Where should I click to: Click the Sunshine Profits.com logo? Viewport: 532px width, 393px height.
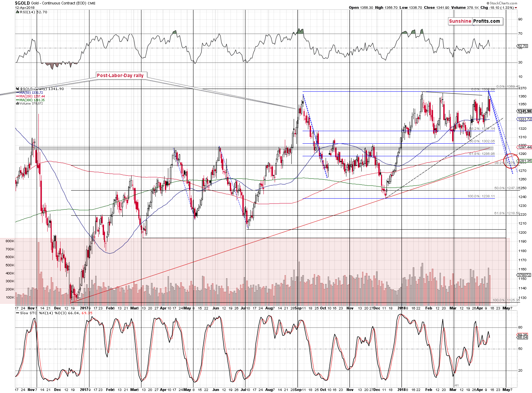pos(475,21)
